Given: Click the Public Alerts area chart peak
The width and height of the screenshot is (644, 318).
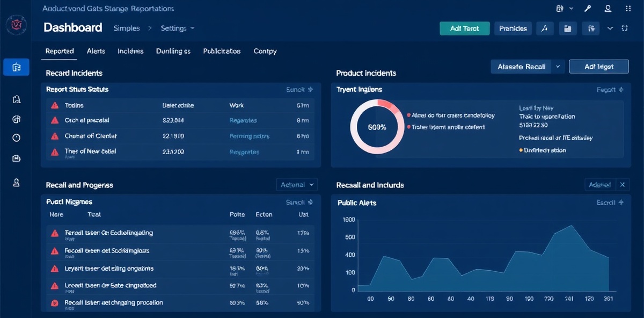Looking at the screenshot, I should [570, 226].
